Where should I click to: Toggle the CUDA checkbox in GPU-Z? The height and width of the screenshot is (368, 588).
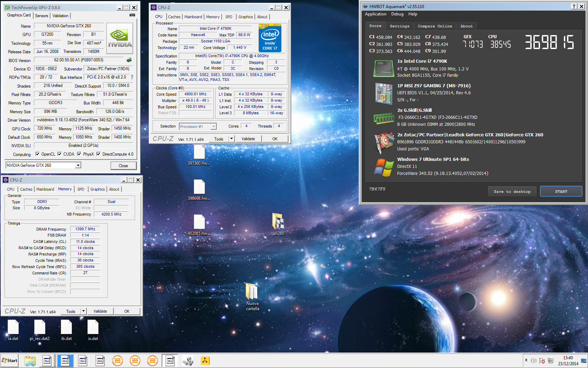coord(59,154)
